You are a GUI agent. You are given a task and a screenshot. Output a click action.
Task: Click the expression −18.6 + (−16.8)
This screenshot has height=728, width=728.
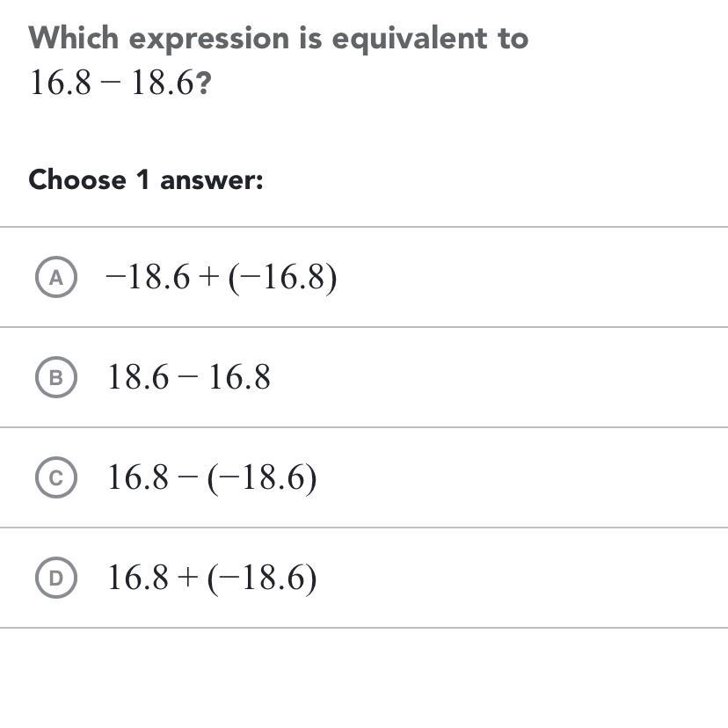coord(221,278)
